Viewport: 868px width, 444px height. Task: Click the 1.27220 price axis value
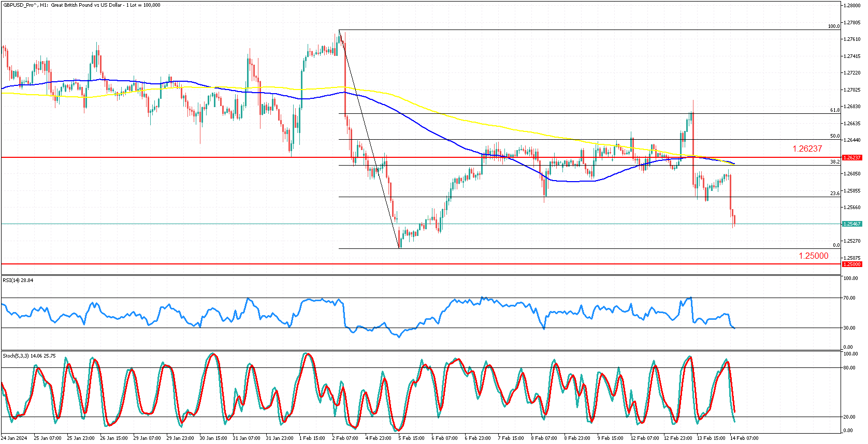[x=852, y=73]
